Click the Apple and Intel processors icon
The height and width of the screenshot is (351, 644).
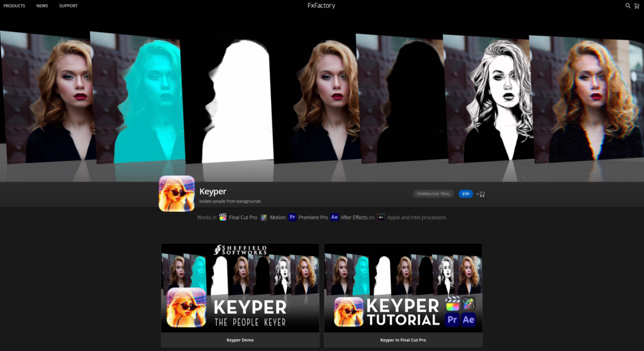(380, 218)
